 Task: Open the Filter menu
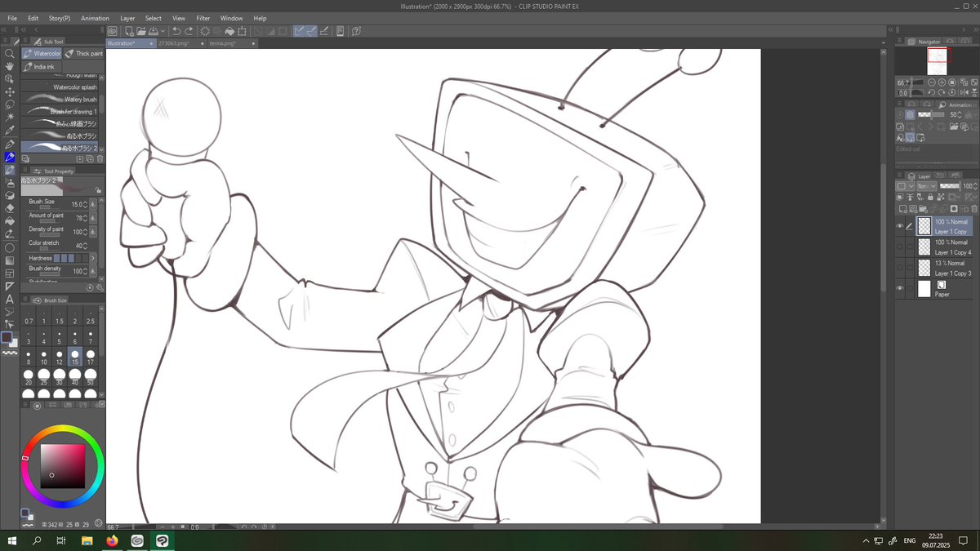(x=203, y=18)
